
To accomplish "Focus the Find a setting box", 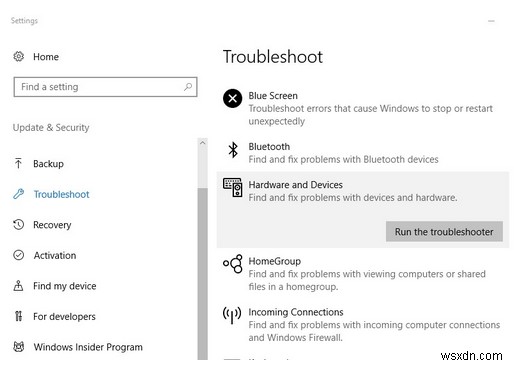I will pyautogui.click(x=105, y=87).
